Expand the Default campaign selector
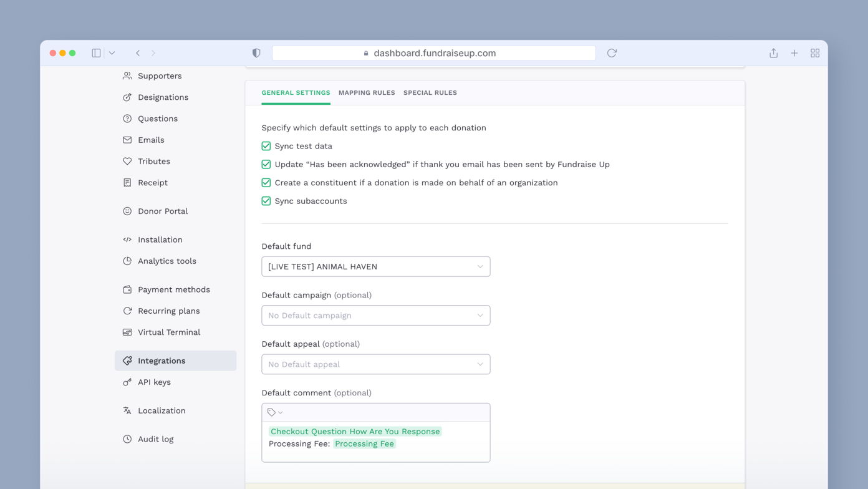 (375, 316)
